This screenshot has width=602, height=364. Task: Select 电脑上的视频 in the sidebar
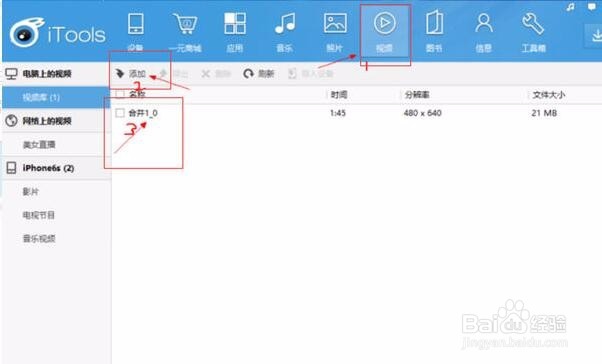[57, 73]
